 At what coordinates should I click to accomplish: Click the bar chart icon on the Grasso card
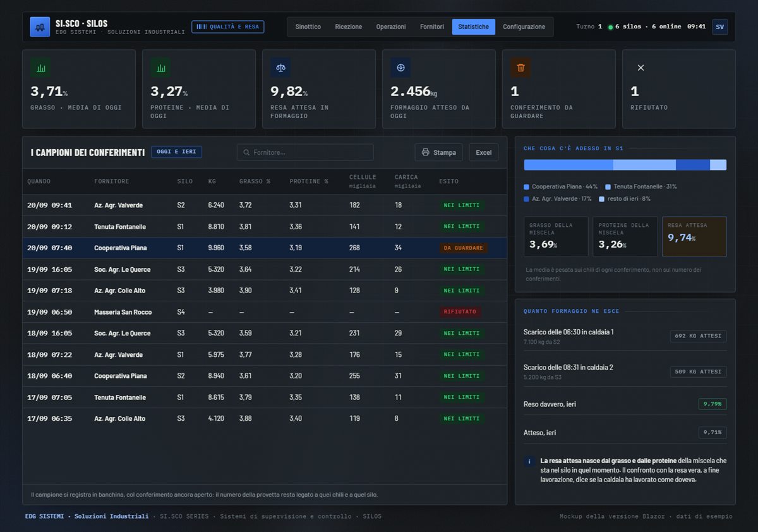click(x=40, y=68)
